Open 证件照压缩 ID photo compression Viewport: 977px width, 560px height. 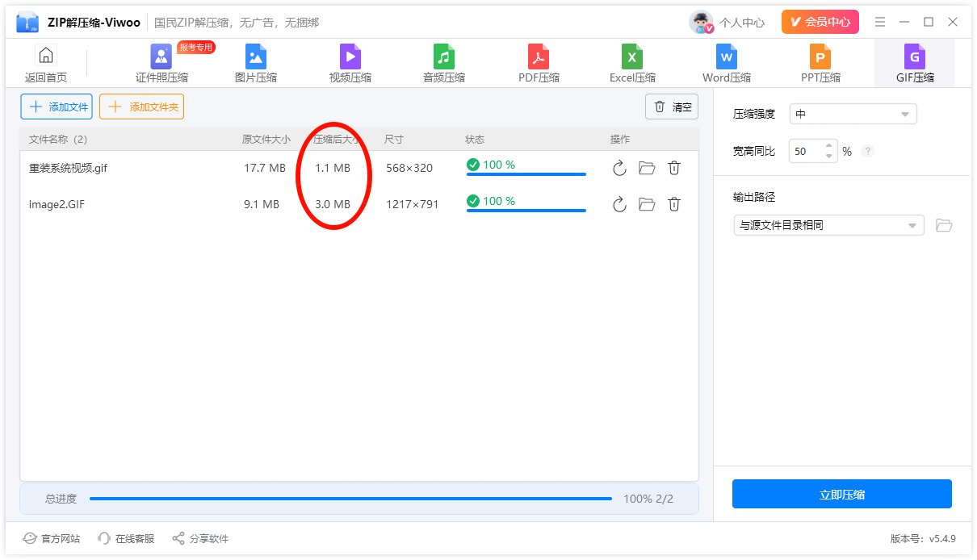coord(161,65)
